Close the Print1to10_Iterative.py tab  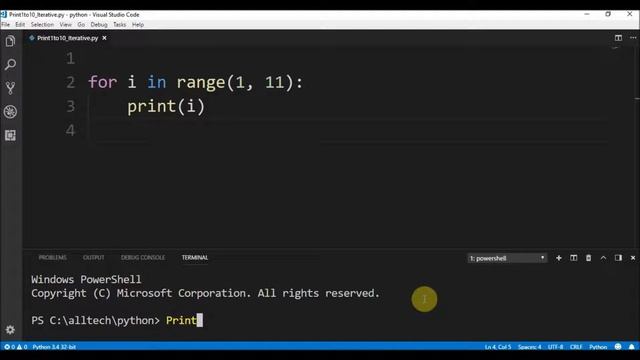pos(104,38)
